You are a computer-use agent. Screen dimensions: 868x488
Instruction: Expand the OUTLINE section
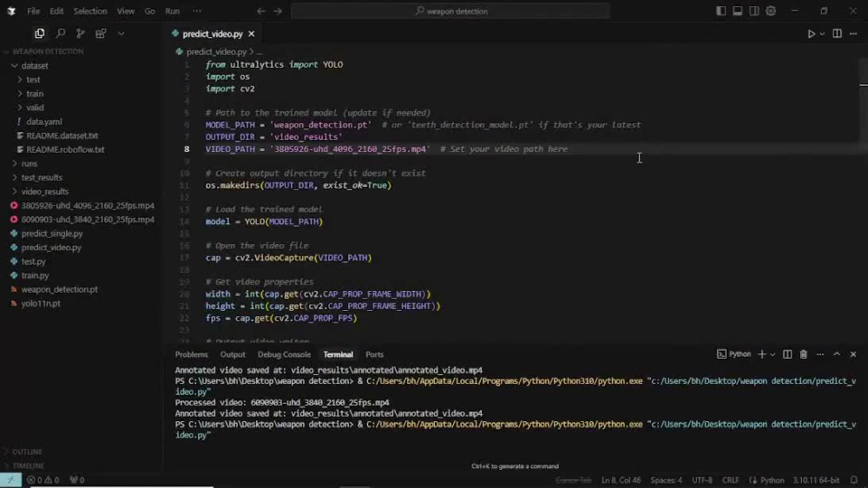point(82,452)
